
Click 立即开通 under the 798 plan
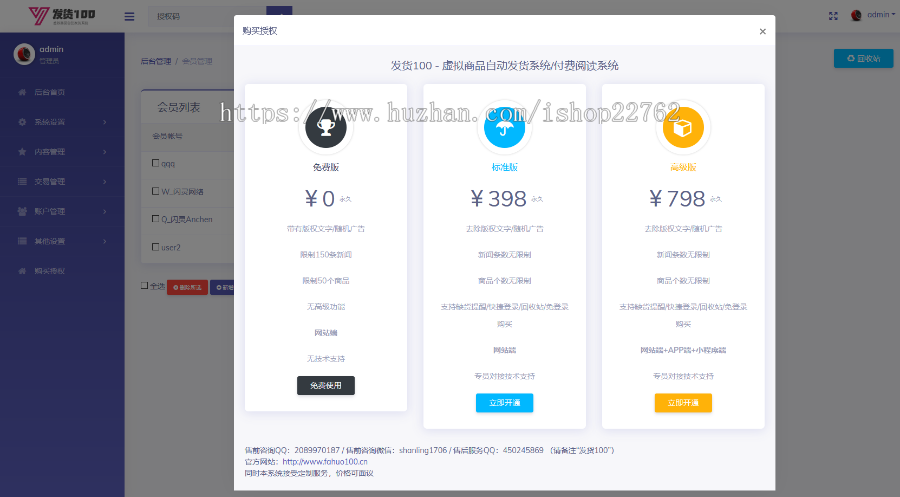pos(683,403)
